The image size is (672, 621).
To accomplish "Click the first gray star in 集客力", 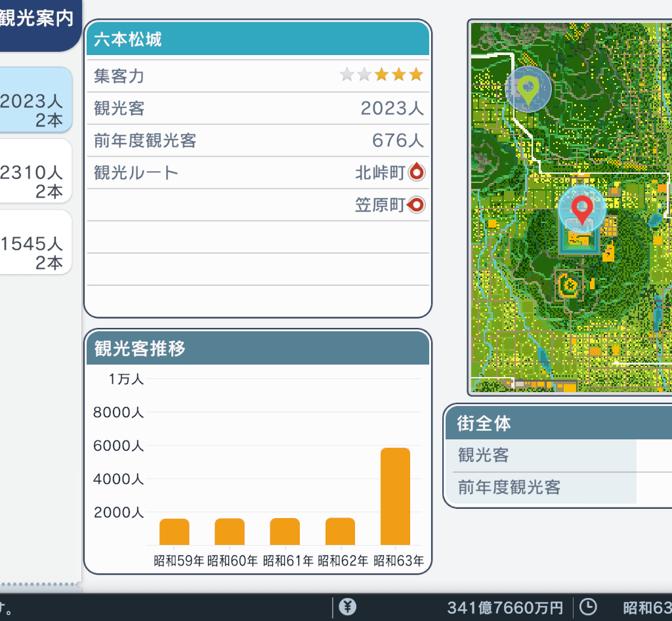I will coord(347,75).
